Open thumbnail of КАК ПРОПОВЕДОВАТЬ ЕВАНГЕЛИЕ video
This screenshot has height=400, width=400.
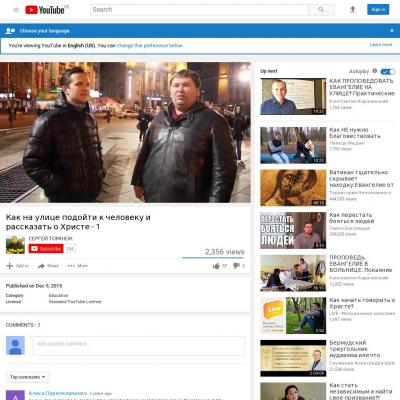(293, 97)
